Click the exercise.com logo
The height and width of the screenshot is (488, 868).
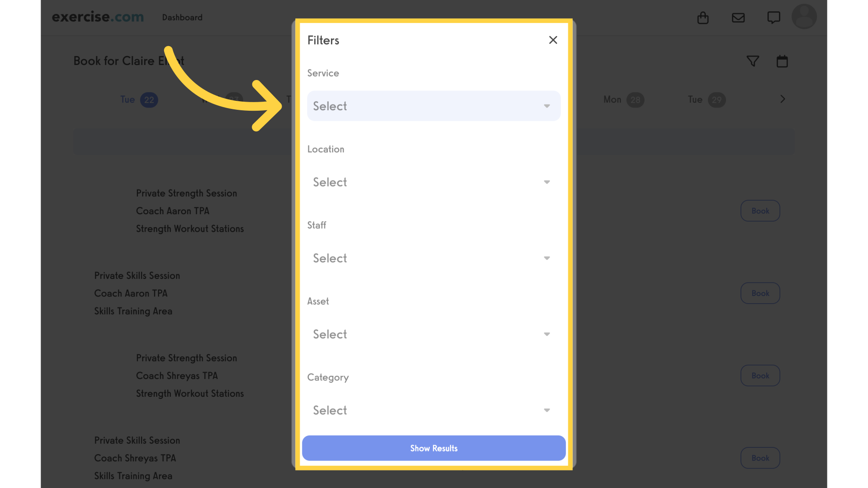point(97,17)
